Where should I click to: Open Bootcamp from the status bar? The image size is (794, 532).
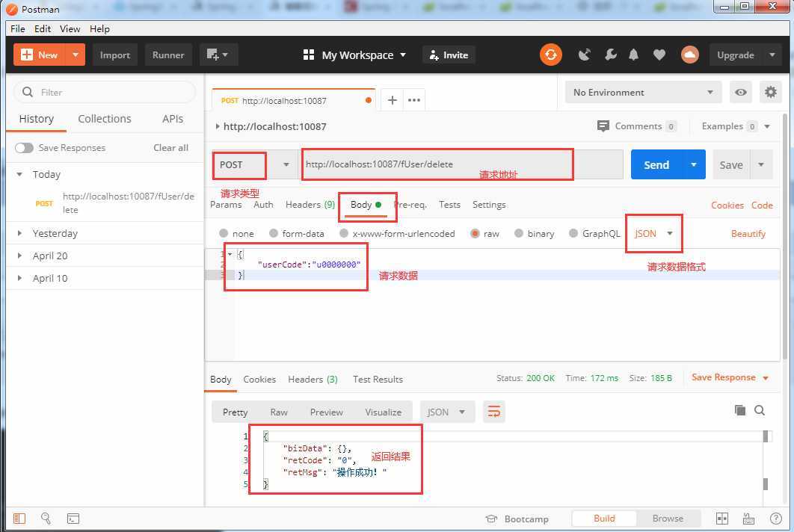517,519
